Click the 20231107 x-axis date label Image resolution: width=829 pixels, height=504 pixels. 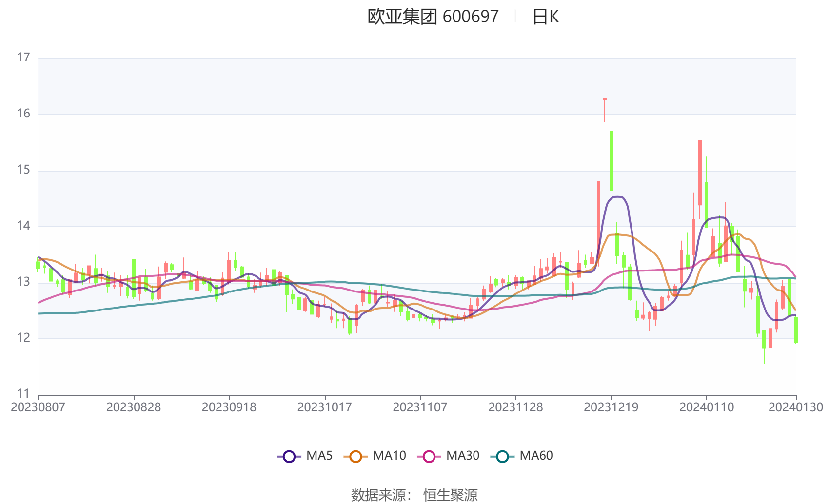tap(420, 407)
